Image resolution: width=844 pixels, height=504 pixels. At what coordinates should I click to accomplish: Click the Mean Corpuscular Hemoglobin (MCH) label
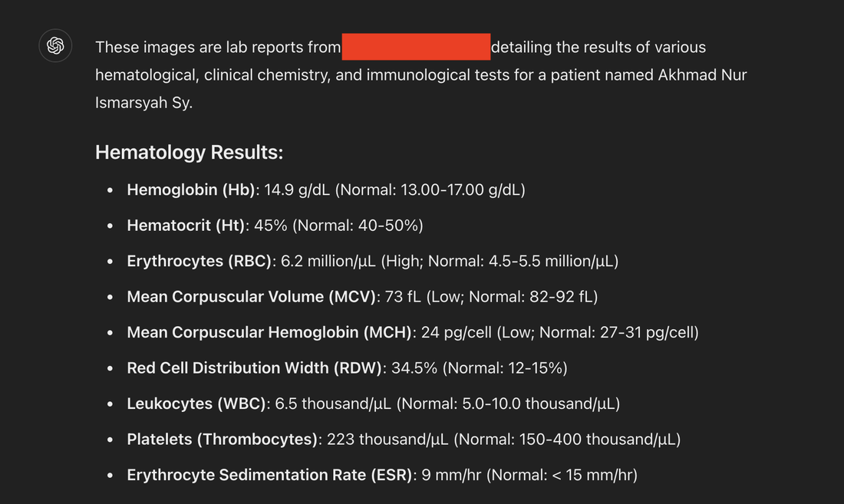[269, 332]
